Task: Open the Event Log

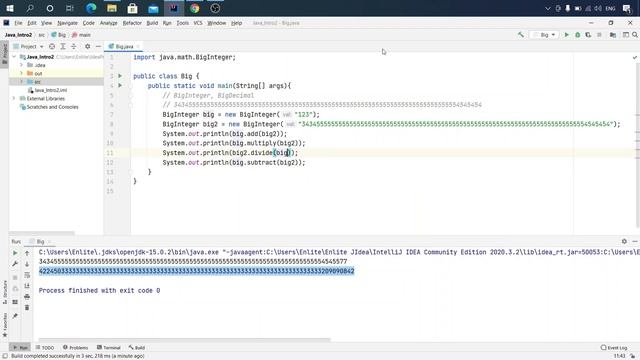Action: [614, 348]
